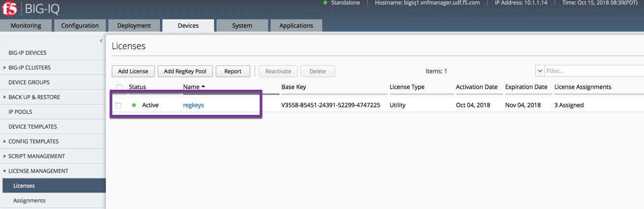Open the Monitoring tab

click(x=26, y=26)
